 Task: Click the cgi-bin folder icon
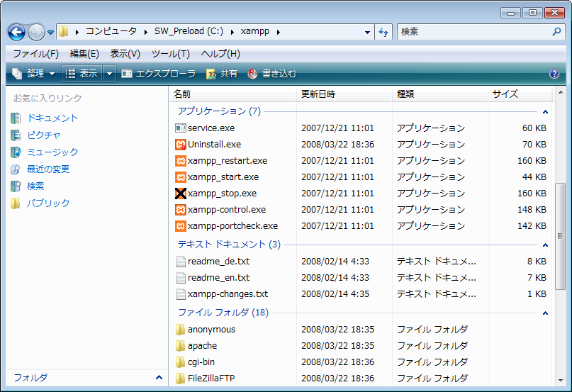180,362
